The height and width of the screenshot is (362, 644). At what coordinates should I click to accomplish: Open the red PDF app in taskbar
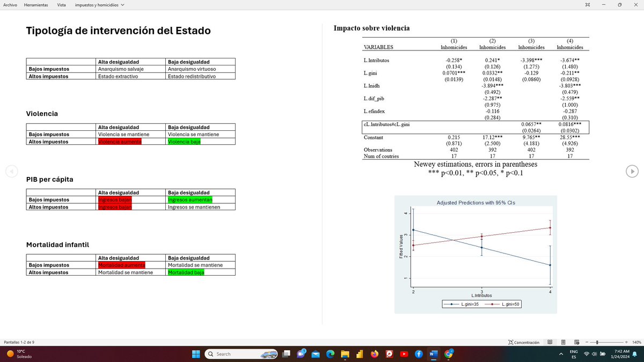[x=389, y=354]
